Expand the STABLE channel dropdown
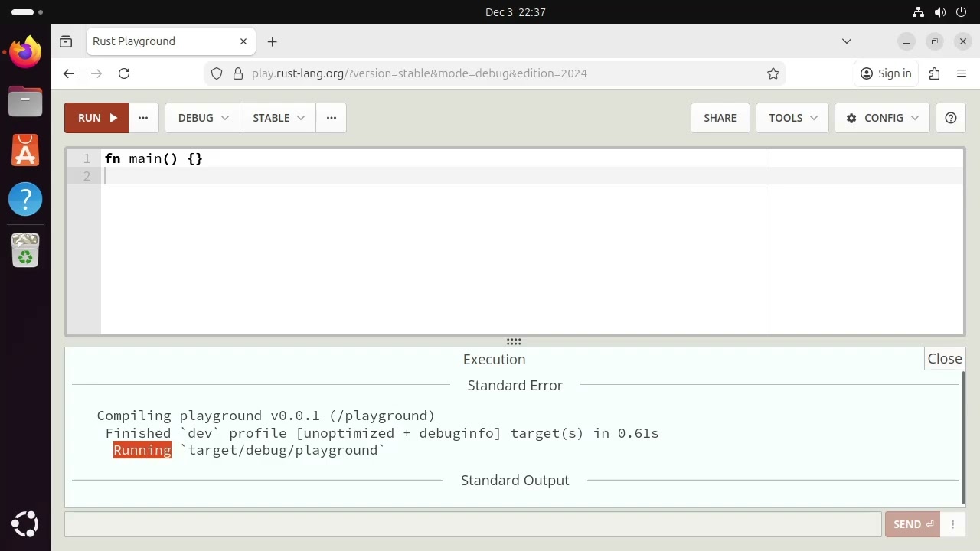This screenshot has height=551, width=980. [278, 118]
